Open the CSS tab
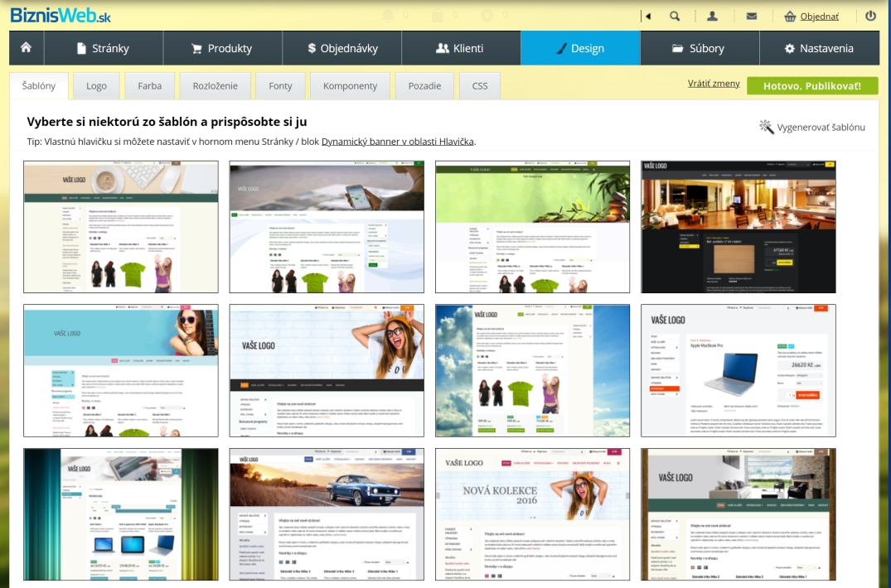 480,86
